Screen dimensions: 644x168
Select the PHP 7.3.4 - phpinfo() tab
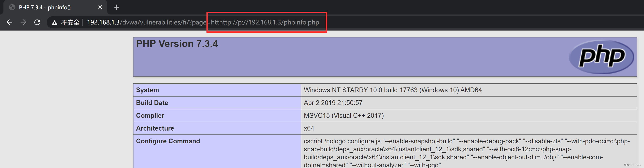pyautogui.click(x=55, y=7)
